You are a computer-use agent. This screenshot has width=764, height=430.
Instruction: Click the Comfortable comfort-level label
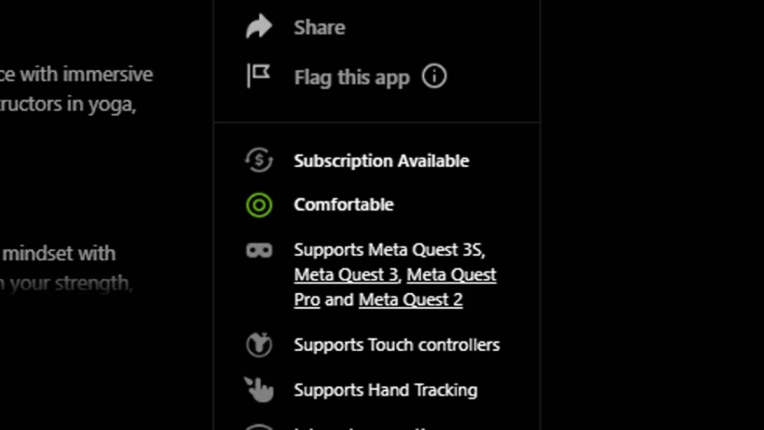[343, 205]
